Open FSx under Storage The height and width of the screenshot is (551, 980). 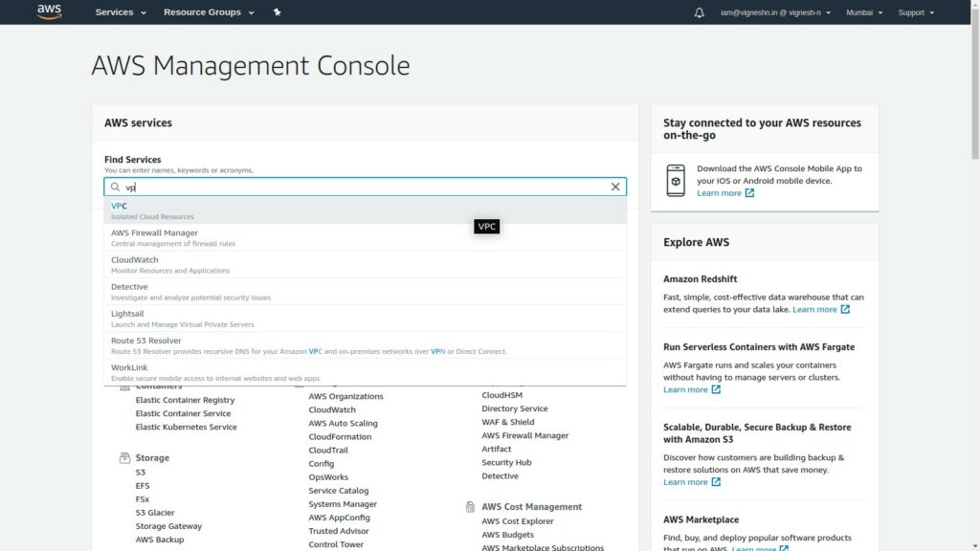click(x=143, y=499)
